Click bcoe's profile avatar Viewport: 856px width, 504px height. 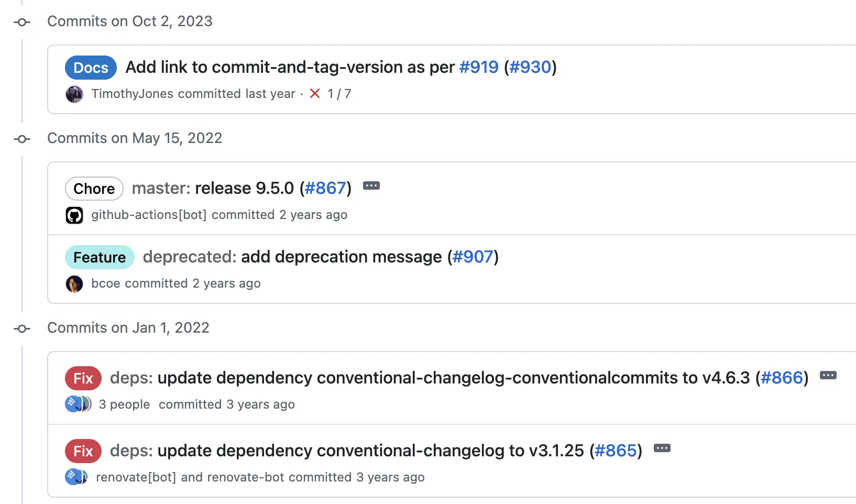tap(74, 284)
